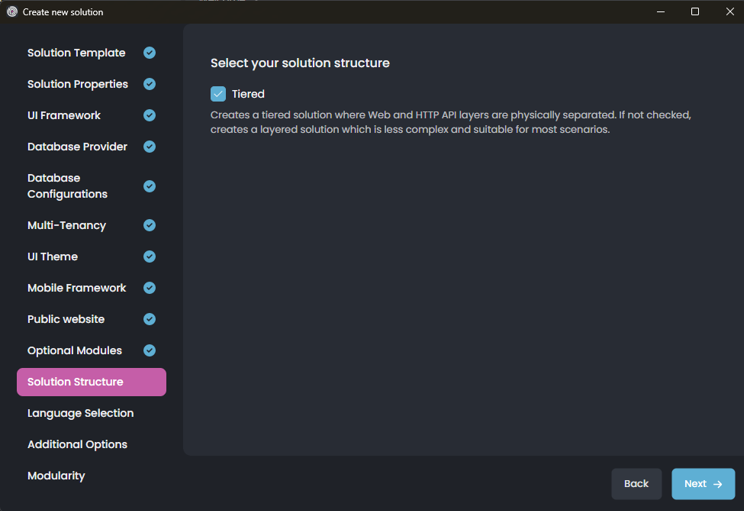This screenshot has width=744, height=511.
Task: Click the checkmark icon beside Database Provider
Action: (x=149, y=147)
